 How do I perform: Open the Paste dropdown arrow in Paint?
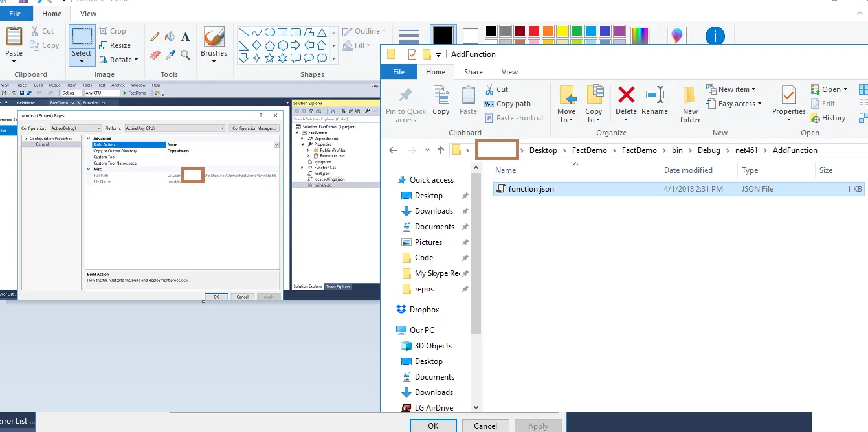coord(14,62)
